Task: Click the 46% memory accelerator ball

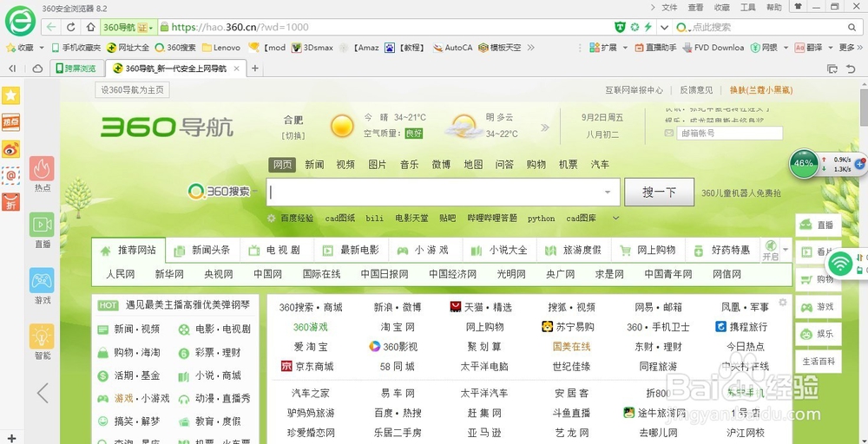Action: 804,164
